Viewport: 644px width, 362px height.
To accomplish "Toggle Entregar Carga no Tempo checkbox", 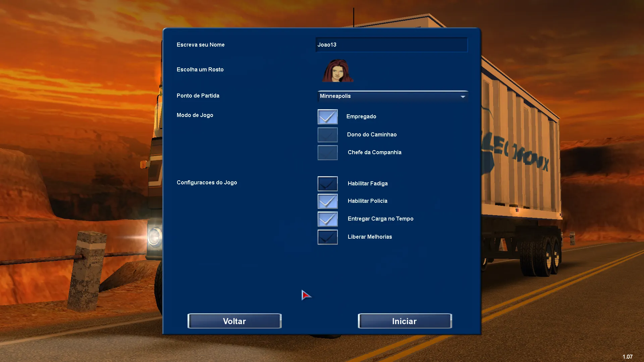I will point(327,219).
